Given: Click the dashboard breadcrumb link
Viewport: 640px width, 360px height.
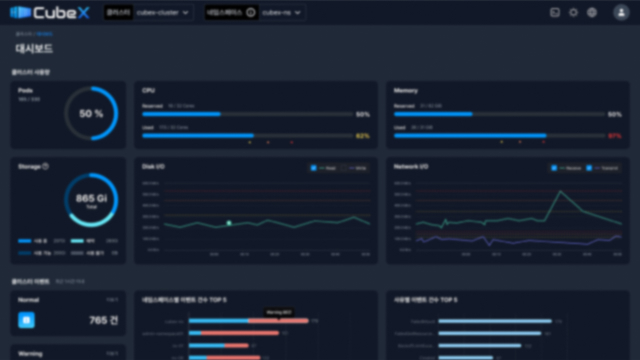Looking at the screenshot, I should pyautogui.click(x=44, y=34).
